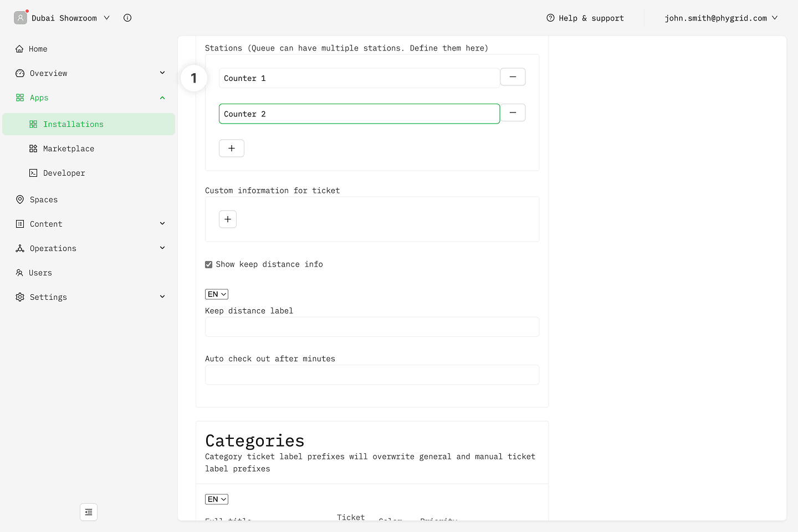The width and height of the screenshot is (798, 532).
Task: Expand the Overview sidebar section
Action: (162, 73)
